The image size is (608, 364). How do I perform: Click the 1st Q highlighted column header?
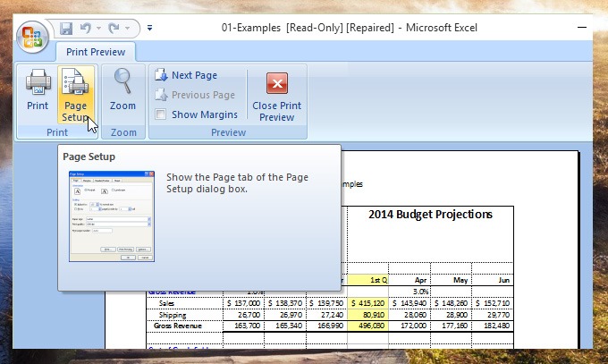point(370,279)
